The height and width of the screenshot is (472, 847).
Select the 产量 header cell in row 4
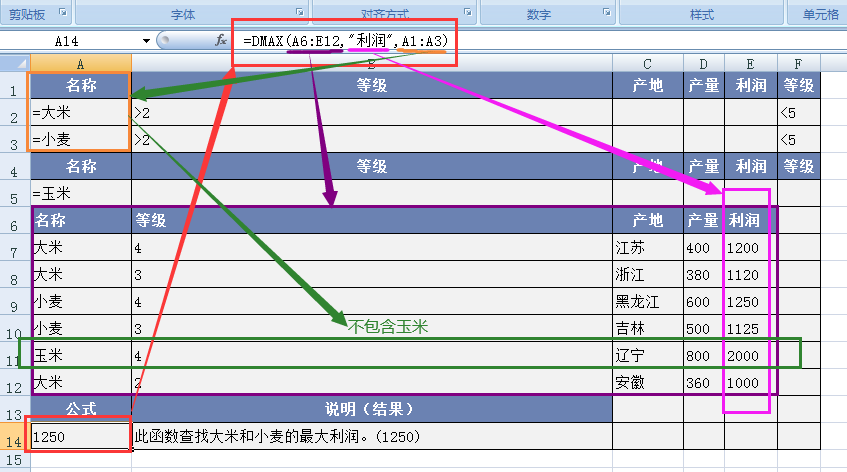pyautogui.click(x=703, y=166)
